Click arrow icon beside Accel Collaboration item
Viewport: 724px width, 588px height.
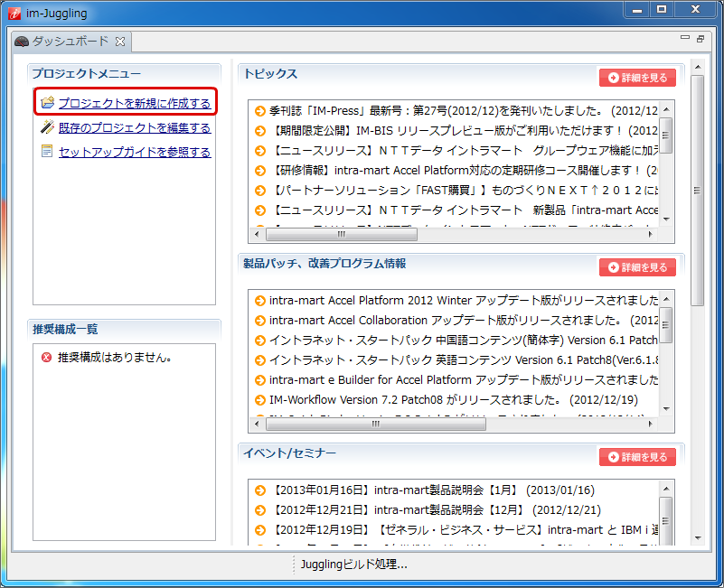point(260,321)
